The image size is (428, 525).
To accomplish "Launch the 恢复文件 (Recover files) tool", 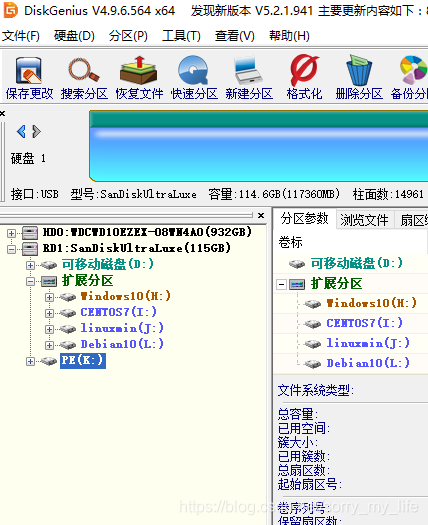I will [x=139, y=78].
